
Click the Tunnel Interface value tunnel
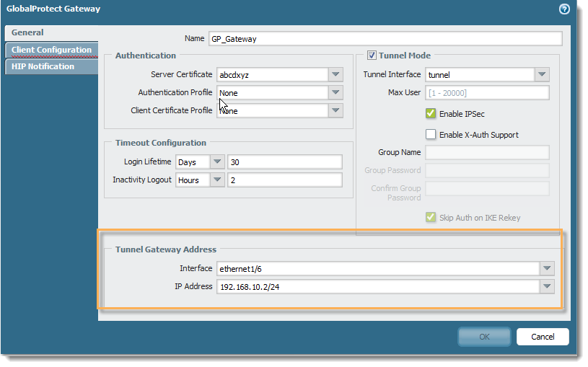point(439,75)
